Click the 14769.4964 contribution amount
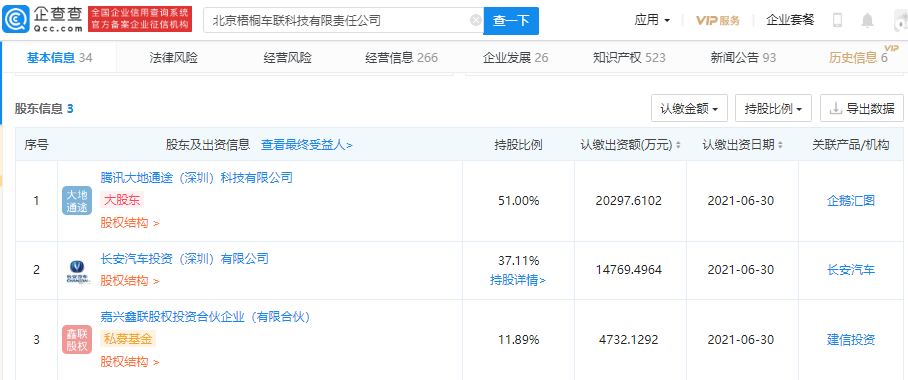The image size is (908, 380). point(628,269)
